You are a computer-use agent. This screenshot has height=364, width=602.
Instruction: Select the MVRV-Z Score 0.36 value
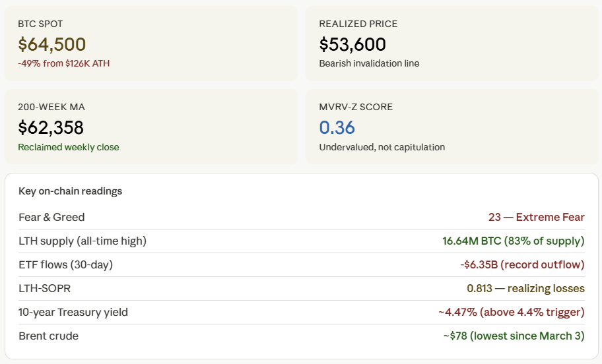(337, 127)
